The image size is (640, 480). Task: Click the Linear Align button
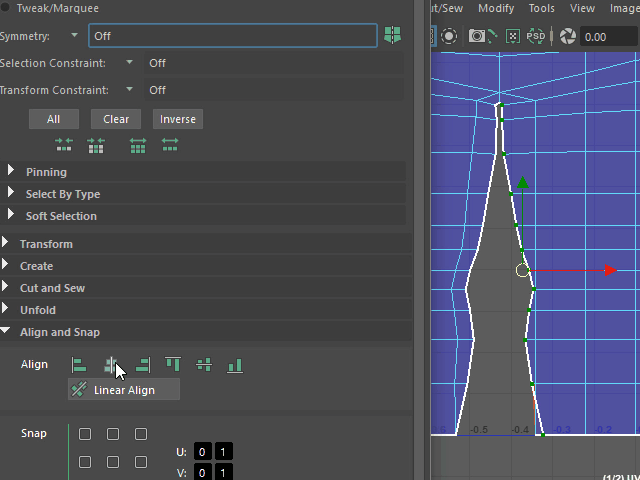[124, 390]
